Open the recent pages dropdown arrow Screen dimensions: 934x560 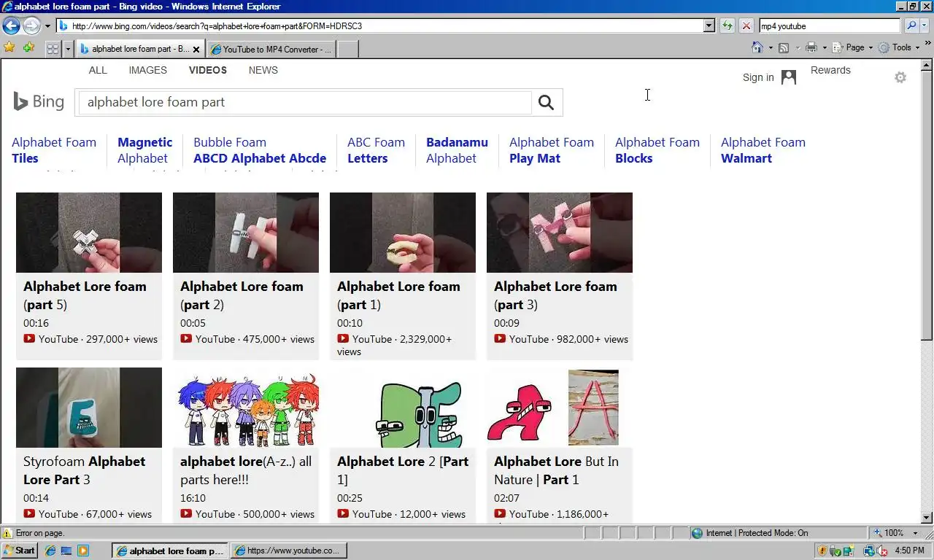pos(47,26)
